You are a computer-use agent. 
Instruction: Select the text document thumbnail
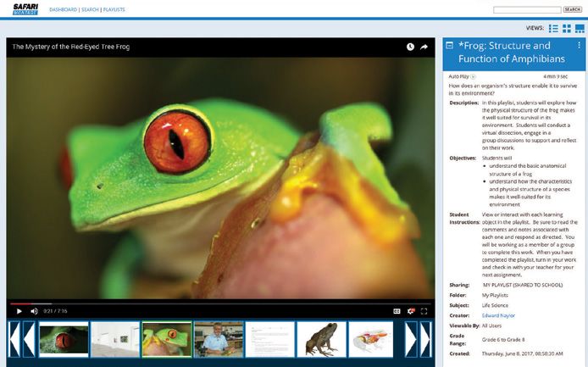pyautogui.click(x=270, y=339)
